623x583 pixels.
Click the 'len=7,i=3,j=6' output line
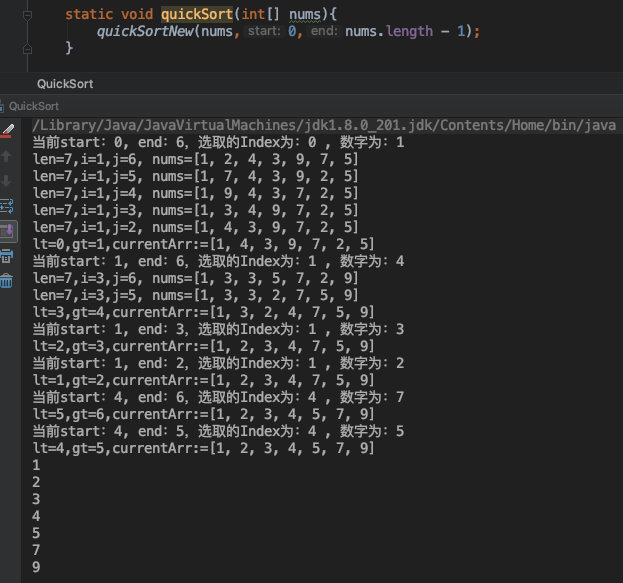[x=195, y=279]
